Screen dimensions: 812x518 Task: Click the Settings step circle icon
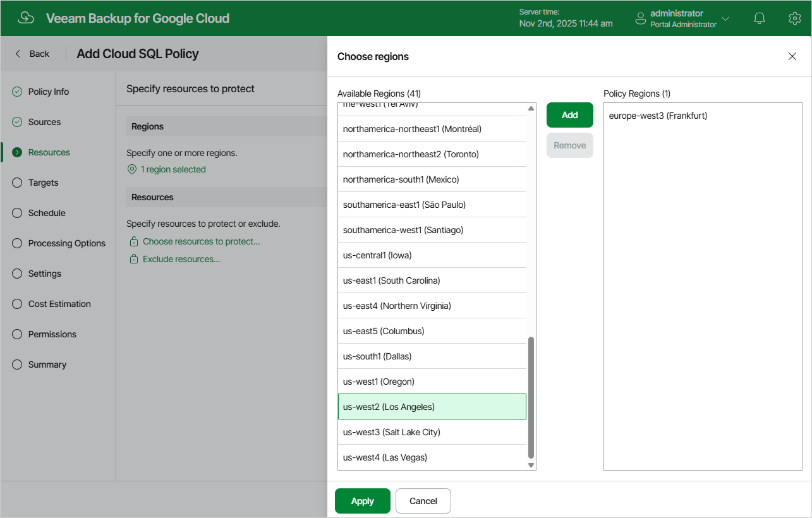point(17,274)
